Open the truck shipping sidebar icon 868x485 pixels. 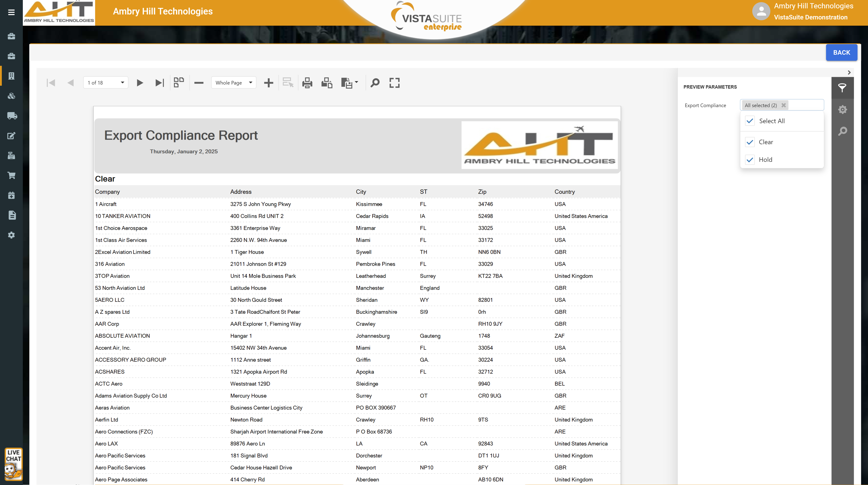point(12,116)
